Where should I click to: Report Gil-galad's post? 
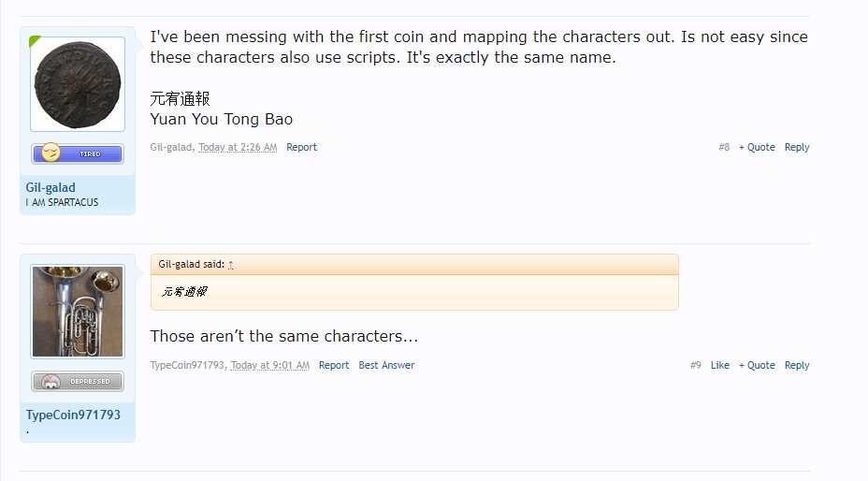[x=301, y=147]
